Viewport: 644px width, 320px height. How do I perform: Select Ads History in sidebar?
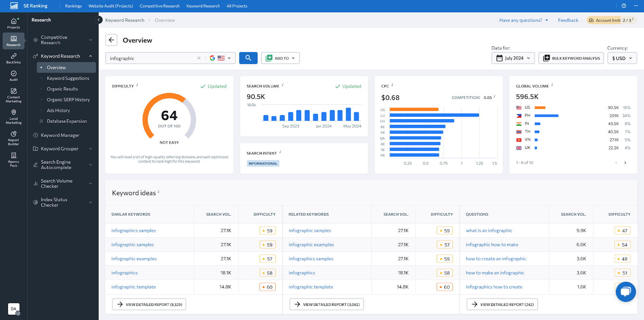tap(58, 110)
